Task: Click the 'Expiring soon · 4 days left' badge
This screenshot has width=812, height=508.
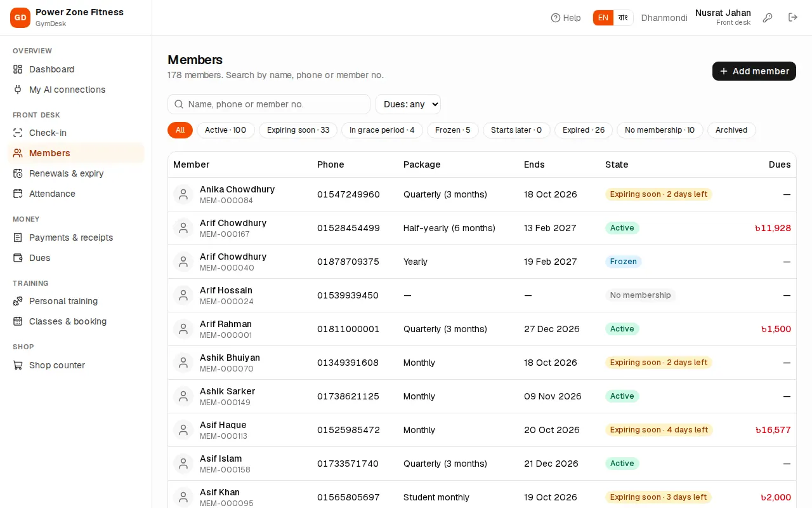Action: 659,430
